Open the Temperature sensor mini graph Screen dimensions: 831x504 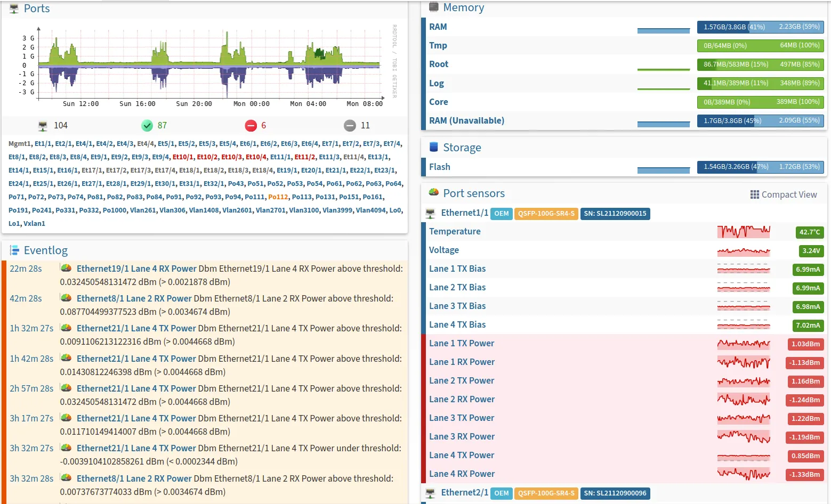pos(743,232)
